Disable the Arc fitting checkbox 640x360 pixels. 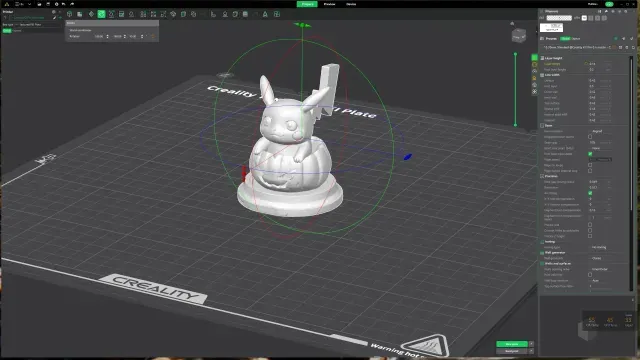click(590, 193)
